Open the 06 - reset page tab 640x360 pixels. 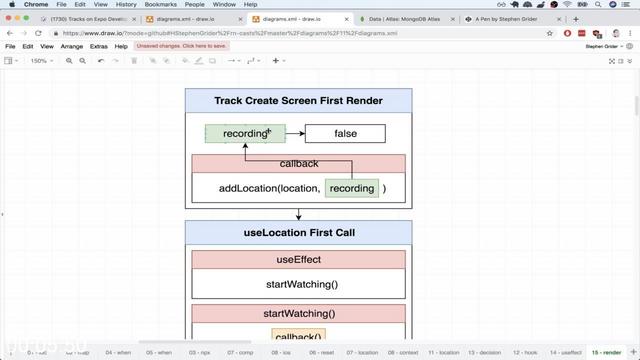click(x=322, y=352)
